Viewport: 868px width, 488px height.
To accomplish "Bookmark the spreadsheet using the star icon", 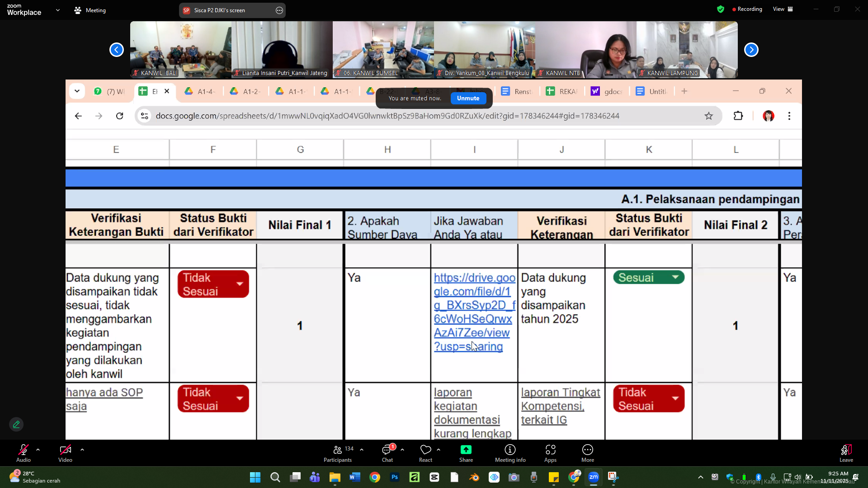I will (x=708, y=116).
